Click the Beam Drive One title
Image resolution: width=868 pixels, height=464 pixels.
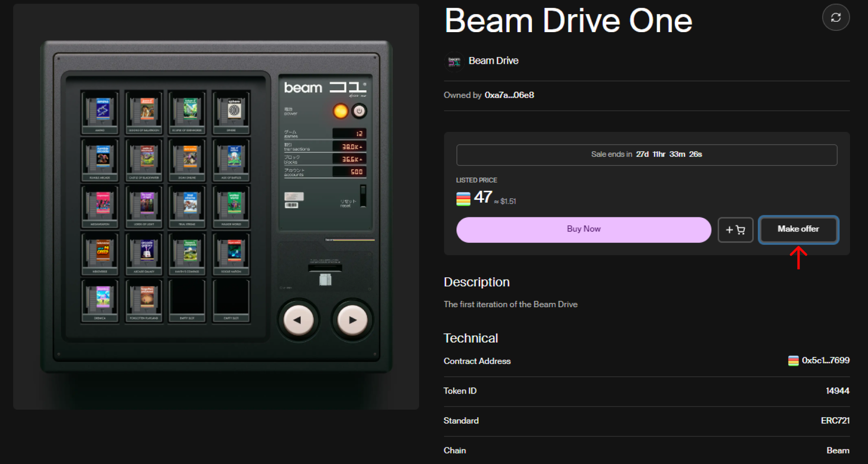click(568, 21)
